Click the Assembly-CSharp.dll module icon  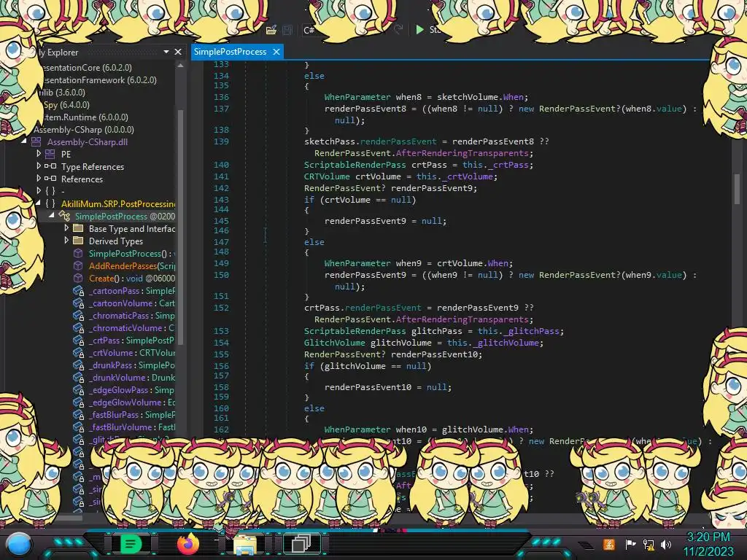36,141
